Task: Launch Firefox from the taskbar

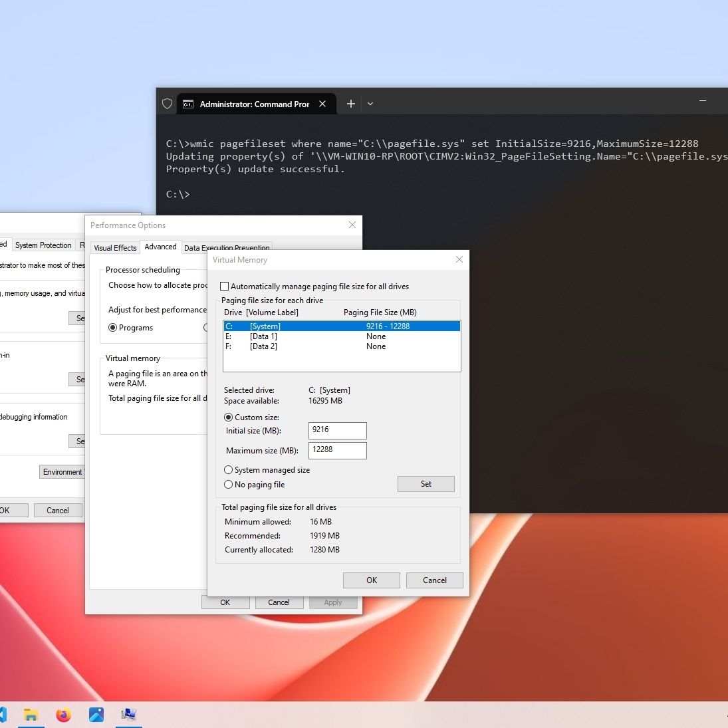Action: [x=63, y=715]
